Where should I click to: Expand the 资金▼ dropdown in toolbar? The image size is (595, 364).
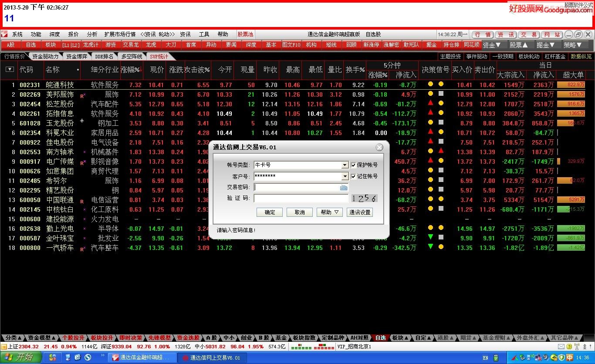click(492, 44)
